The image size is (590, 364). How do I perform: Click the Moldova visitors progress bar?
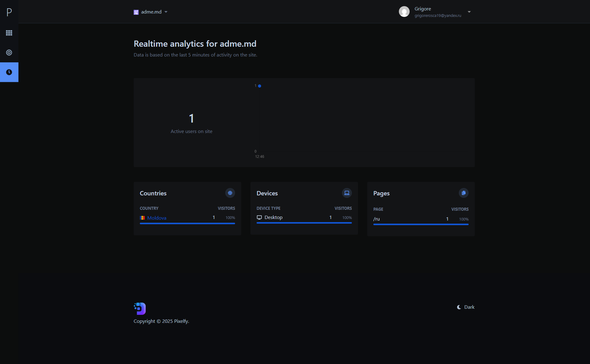coord(187,224)
